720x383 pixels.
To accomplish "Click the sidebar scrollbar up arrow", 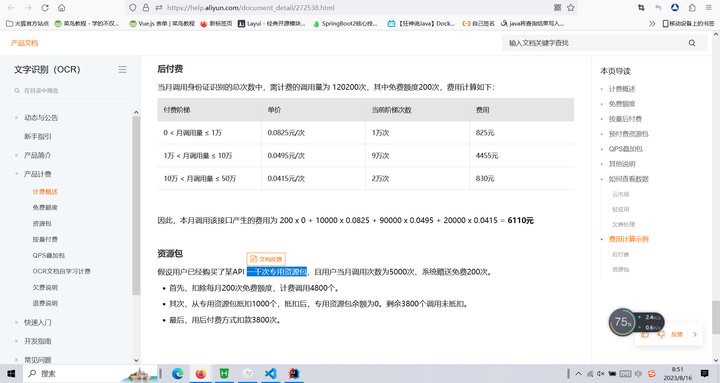I will coord(136,112).
